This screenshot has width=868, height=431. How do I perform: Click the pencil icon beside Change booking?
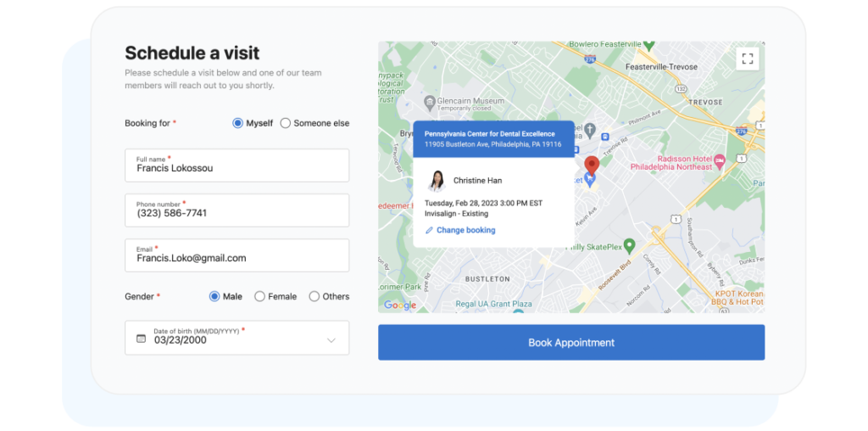click(x=429, y=230)
